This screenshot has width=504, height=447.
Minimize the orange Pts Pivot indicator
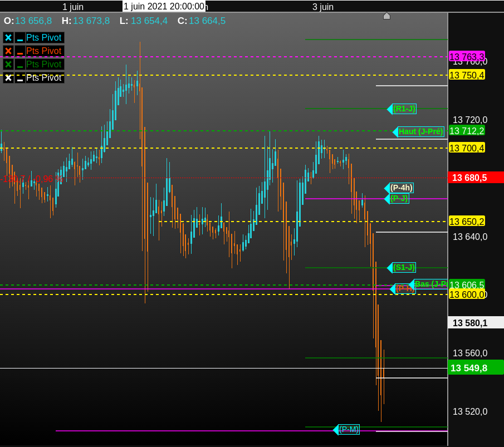20,51
